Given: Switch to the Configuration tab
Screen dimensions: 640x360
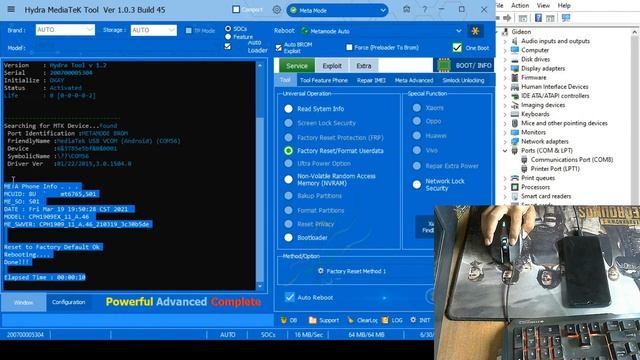Looking at the screenshot, I should (x=69, y=302).
